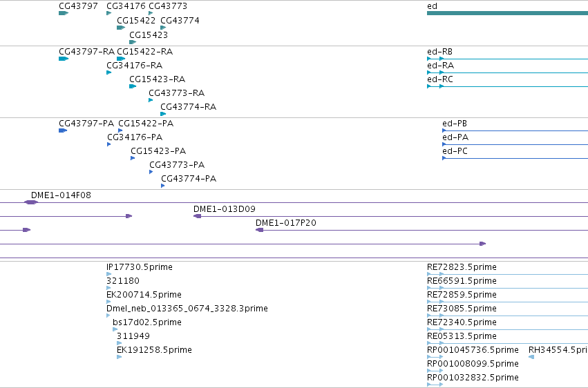The image size is (588, 388).
Task: Click the thick teal ed gene bar
Action: (x=507, y=13)
